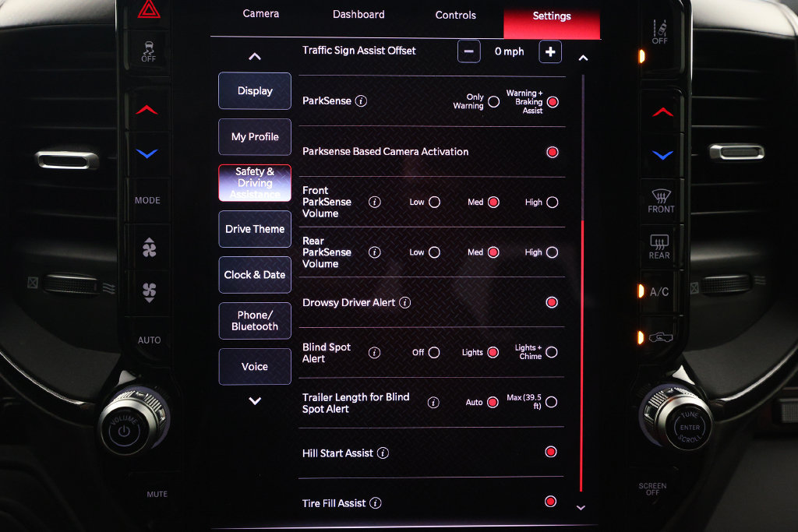Image resolution: width=798 pixels, height=532 pixels.
Task: Tap the hazard lights triangle icon
Action: [x=149, y=9]
